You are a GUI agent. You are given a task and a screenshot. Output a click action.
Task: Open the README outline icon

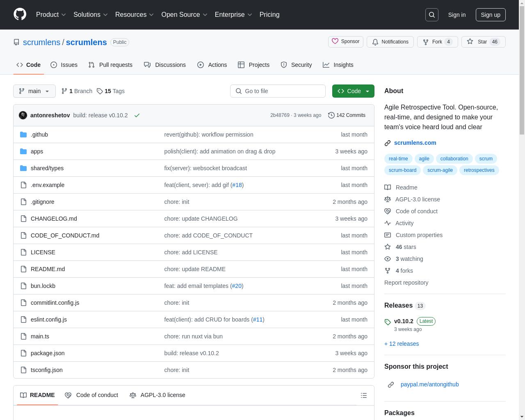pos(364,395)
